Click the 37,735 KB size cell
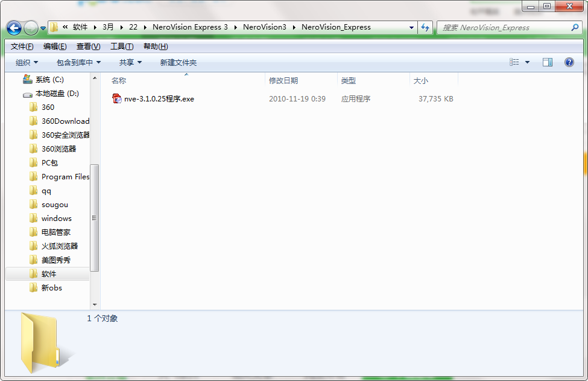 tap(436, 99)
